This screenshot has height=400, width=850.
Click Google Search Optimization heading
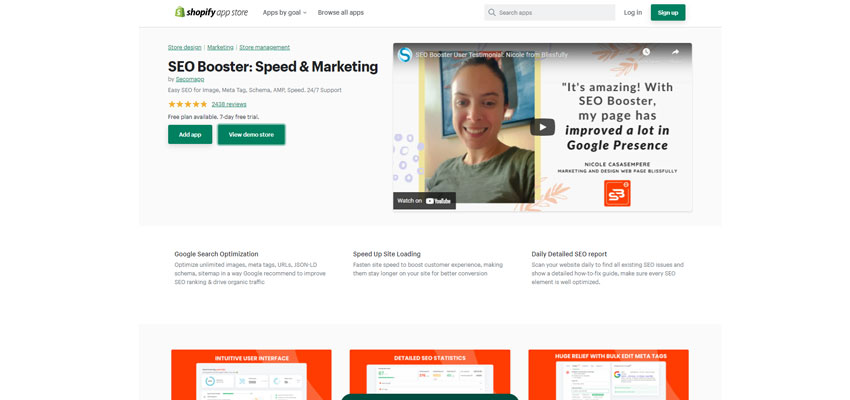pos(216,254)
